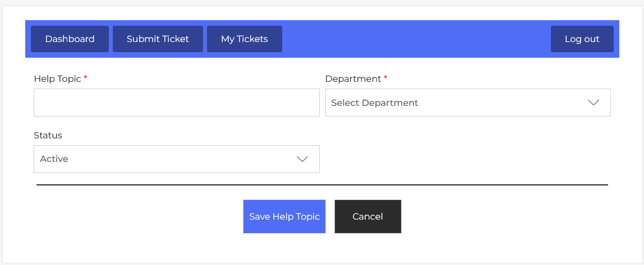Cancel the help topic form
Screen dimensions: 644x265
pyautogui.click(x=367, y=216)
